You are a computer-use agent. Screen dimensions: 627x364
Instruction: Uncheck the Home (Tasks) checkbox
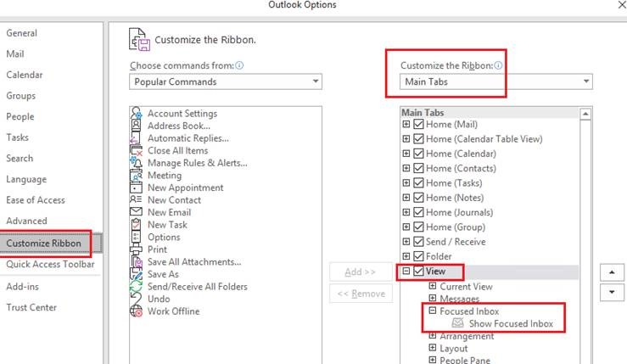click(x=418, y=182)
